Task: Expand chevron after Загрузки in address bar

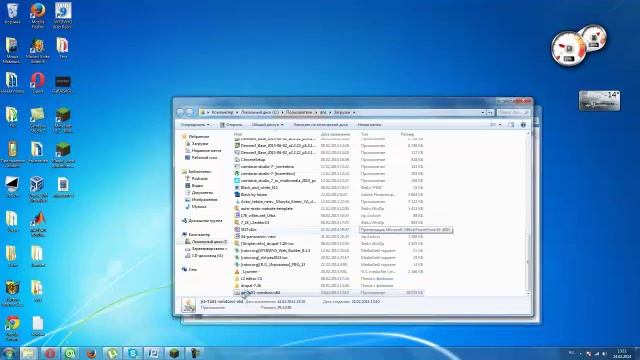Action: (354, 112)
